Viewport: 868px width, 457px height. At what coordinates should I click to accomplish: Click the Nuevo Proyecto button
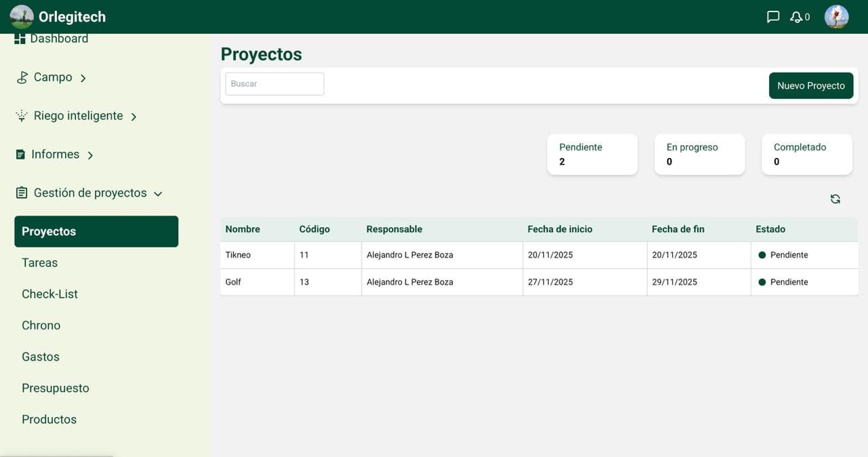(x=811, y=85)
